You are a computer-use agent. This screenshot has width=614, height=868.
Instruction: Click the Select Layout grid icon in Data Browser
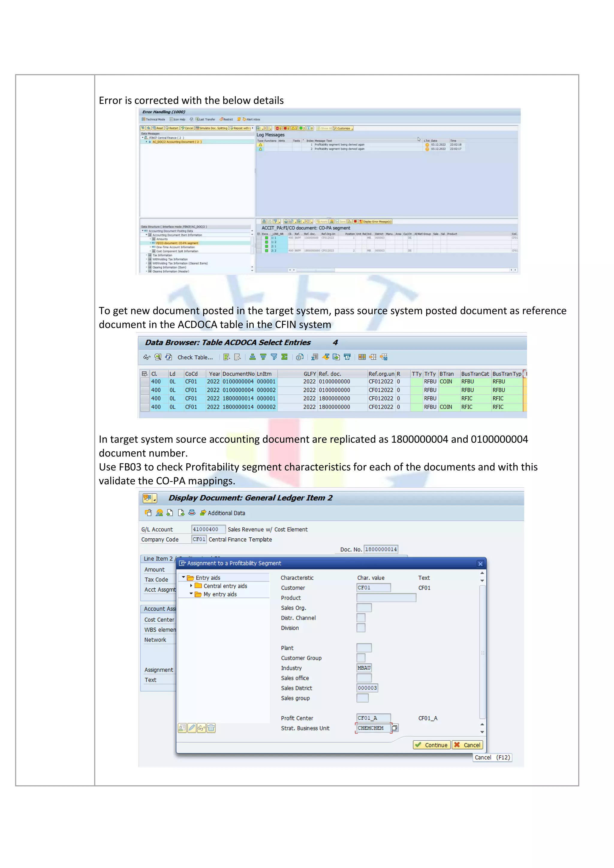point(362,357)
